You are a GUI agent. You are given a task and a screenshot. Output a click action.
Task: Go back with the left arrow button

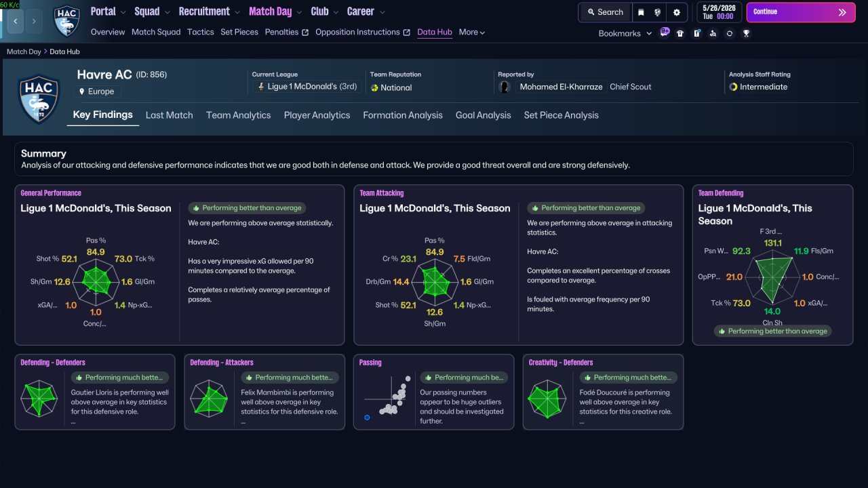click(16, 22)
